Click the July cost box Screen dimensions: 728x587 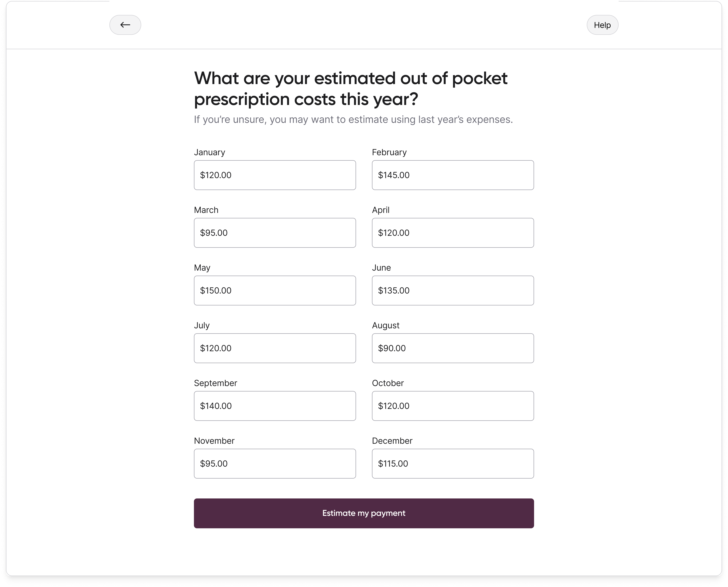tap(274, 348)
